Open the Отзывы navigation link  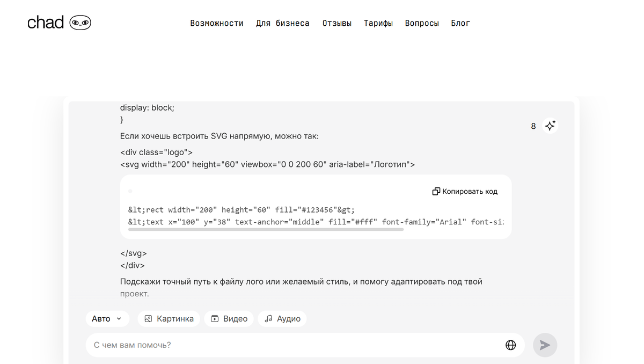337,23
